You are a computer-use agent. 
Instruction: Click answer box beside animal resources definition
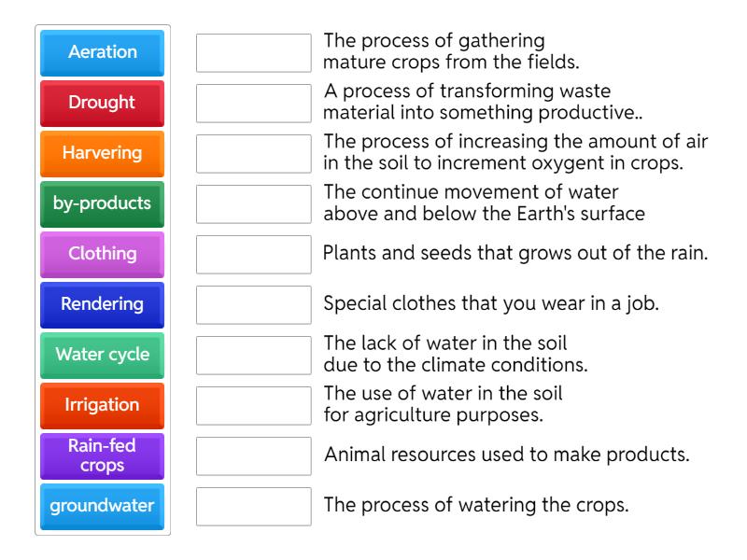[254, 456]
